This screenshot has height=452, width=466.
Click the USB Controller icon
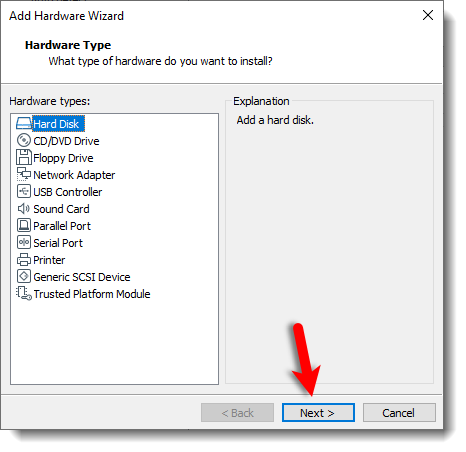pyautogui.click(x=24, y=191)
